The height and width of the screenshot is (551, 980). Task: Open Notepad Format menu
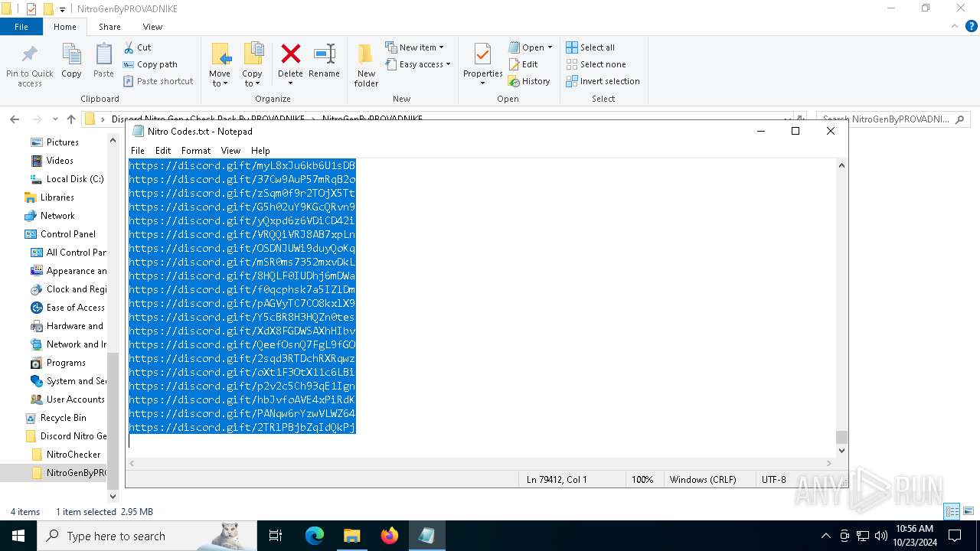coord(196,151)
